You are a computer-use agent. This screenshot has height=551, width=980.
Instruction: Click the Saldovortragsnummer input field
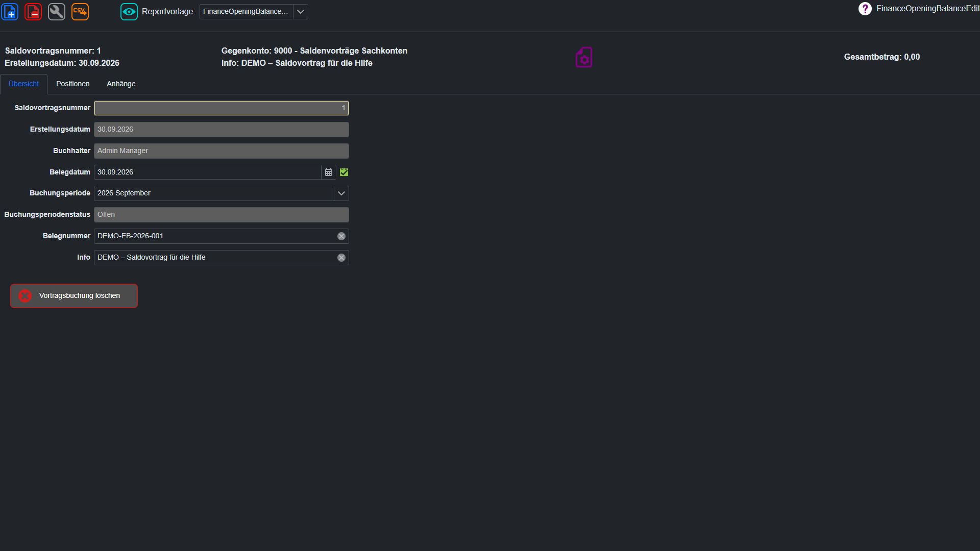(x=222, y=108)
